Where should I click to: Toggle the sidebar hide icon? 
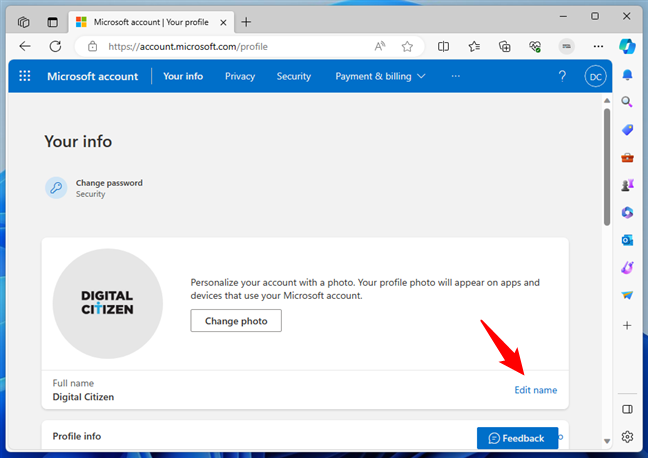click(x=627, y=409)
